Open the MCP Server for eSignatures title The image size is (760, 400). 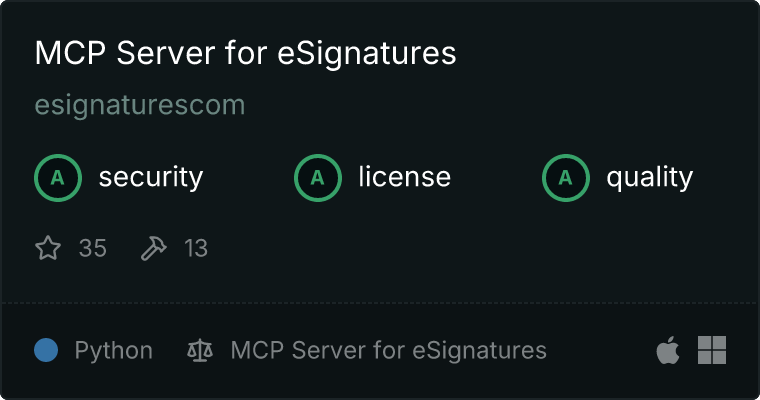point(245,53)
